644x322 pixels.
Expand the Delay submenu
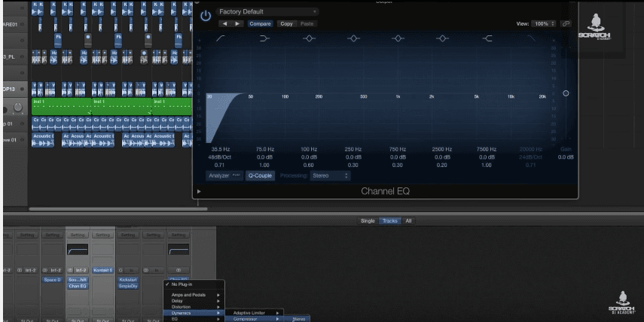(x=194, y=301)
